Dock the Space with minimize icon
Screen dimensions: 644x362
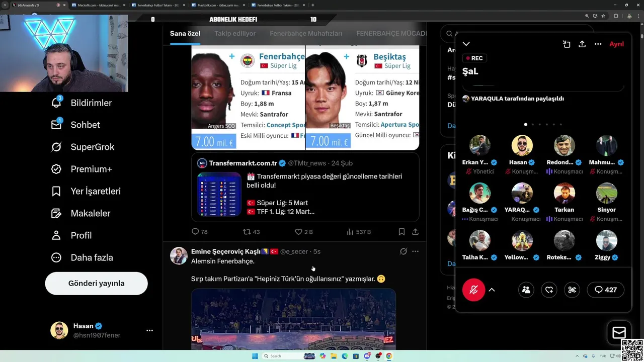pos(567,44)
